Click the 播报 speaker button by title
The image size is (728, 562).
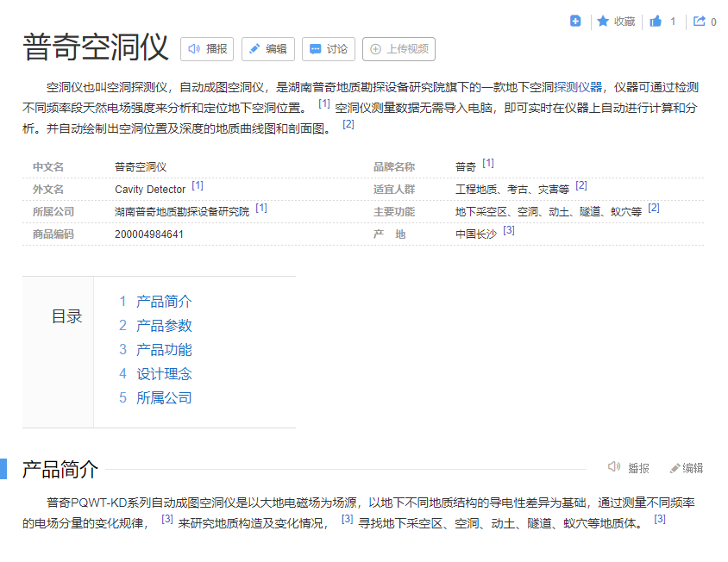[x=207, y=49]
